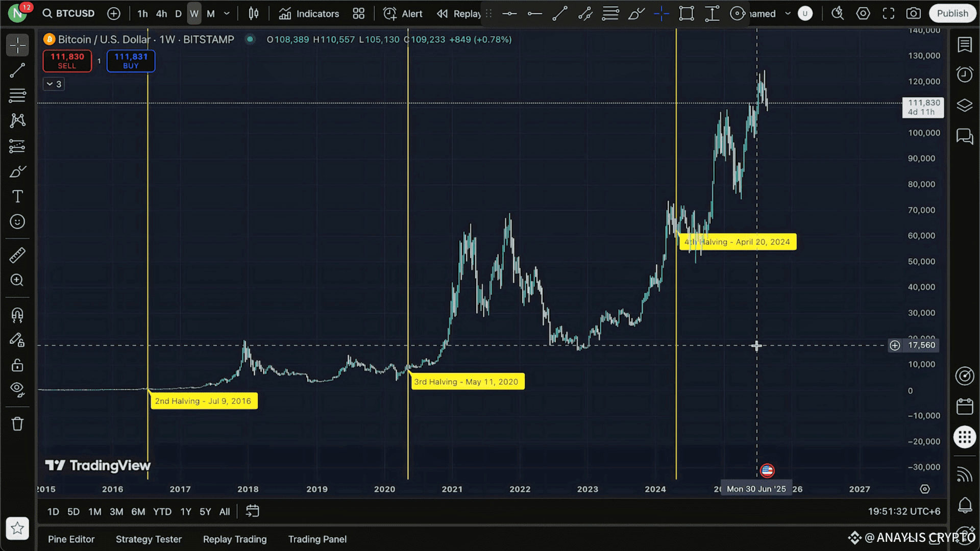Open the candle chart style menu
980x551 pixels.
(x=254, y=14)
